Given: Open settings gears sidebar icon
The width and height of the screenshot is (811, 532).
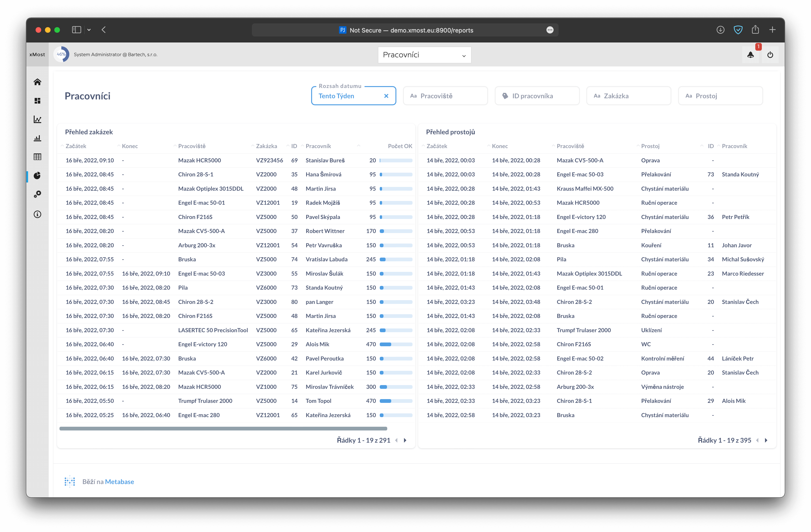Looking at the screenshot, I should [x=37, y=194].
